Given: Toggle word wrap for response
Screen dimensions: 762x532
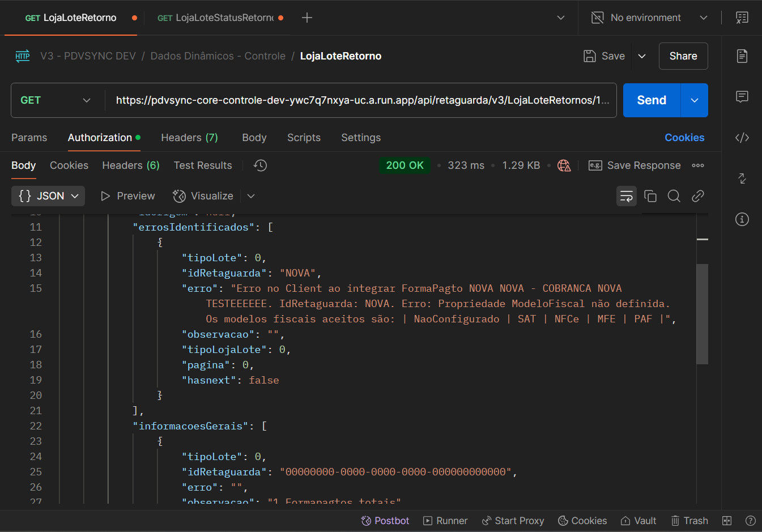Looking at the screenshot, I should click(626, 196).
